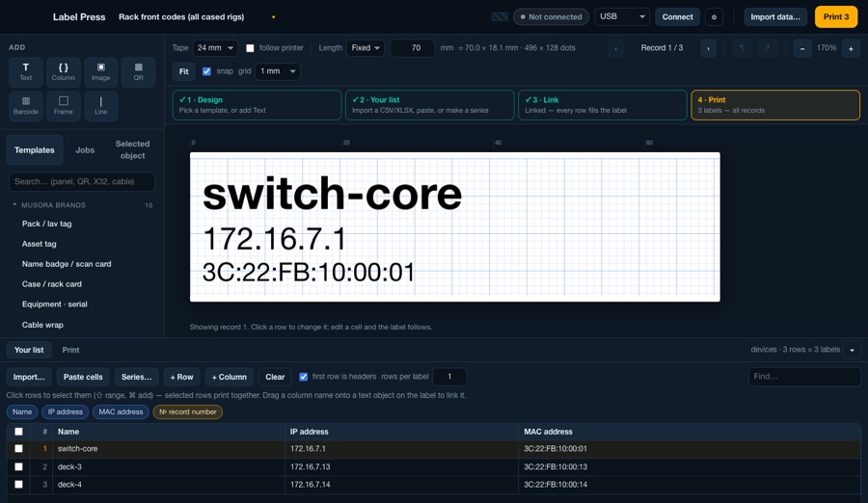
Task: Click the rows per label field
Action: [449, 377]
